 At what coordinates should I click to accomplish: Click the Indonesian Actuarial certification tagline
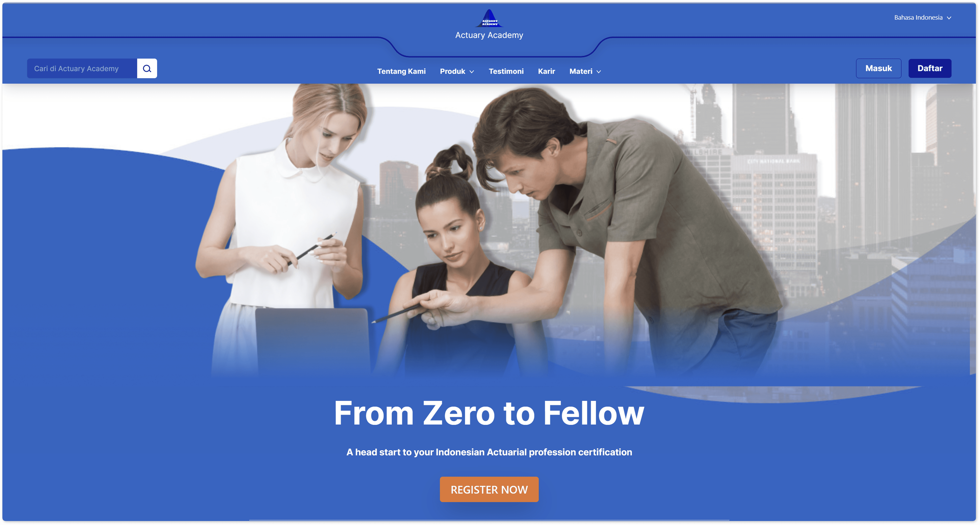point(489,452)
